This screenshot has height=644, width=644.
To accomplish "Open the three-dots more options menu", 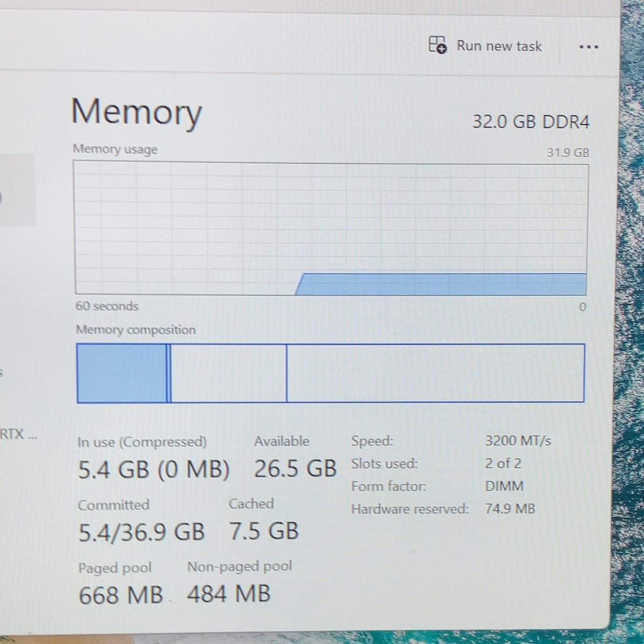I will coord(589,47).
